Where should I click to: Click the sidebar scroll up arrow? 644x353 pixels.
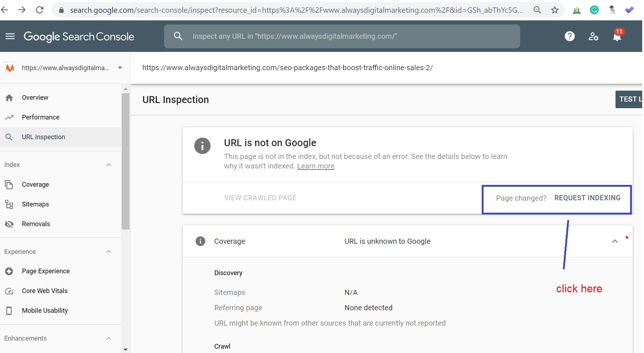125,89
